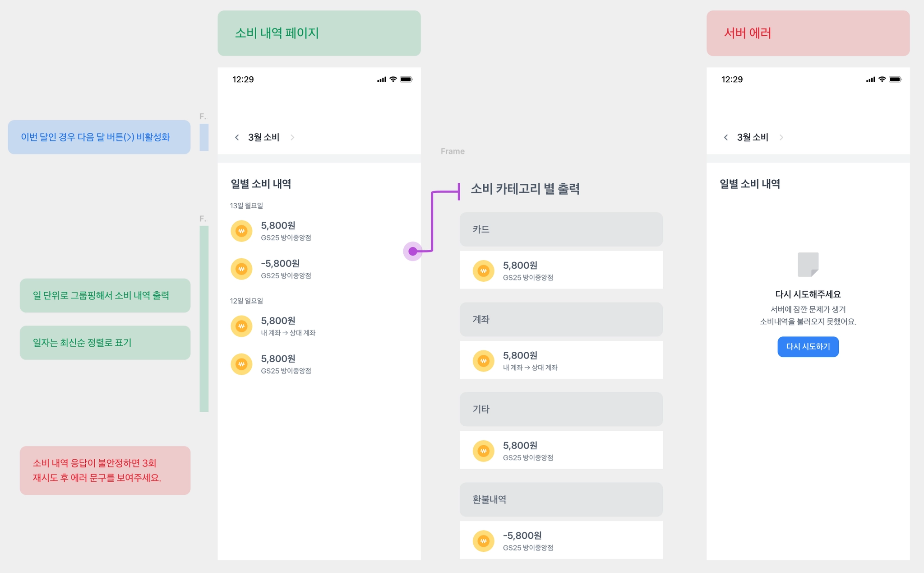The image size is (924, 573).
Task: Click coin icon of 내 계좌 → 상대 계좌 item under 12일 일요일
Action: click(241, 326)
